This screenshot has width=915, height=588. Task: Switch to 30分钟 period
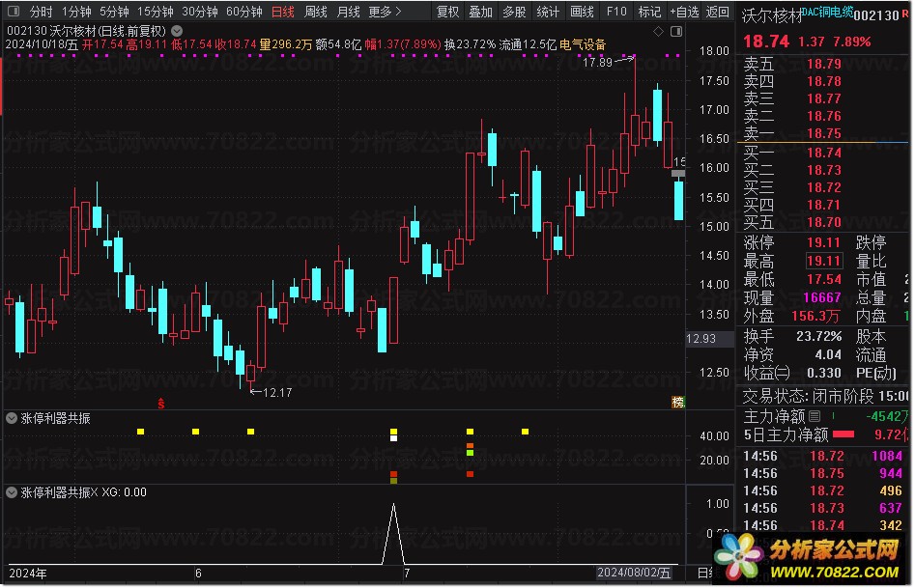pos(200,11)
